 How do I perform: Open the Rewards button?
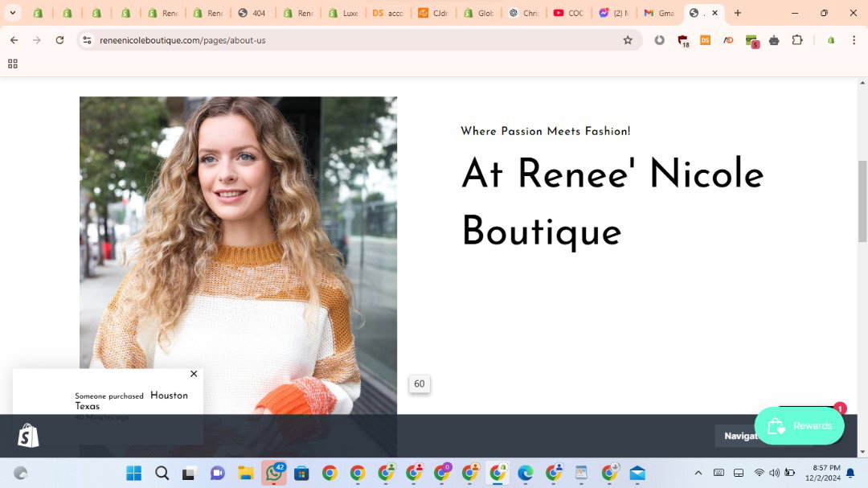point(800,426)
